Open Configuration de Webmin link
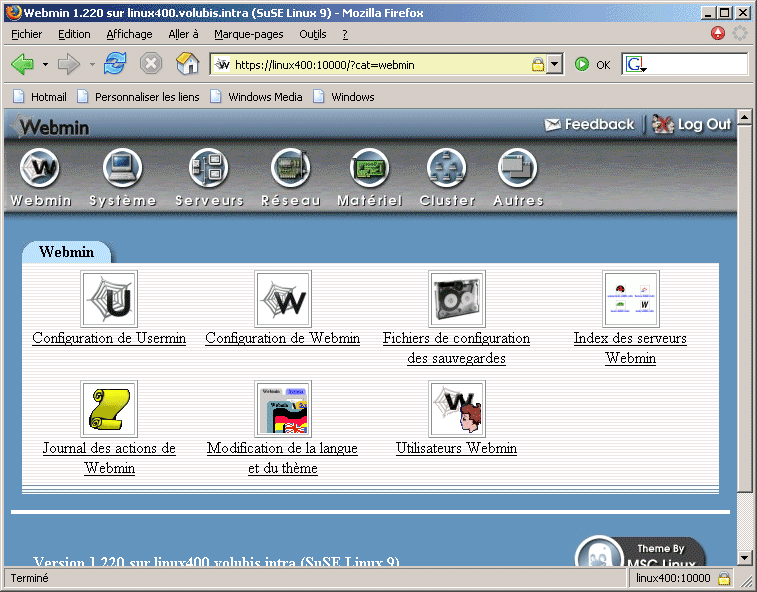The width and height of the screenshot is (757, 592). click(x=283, y=338)
